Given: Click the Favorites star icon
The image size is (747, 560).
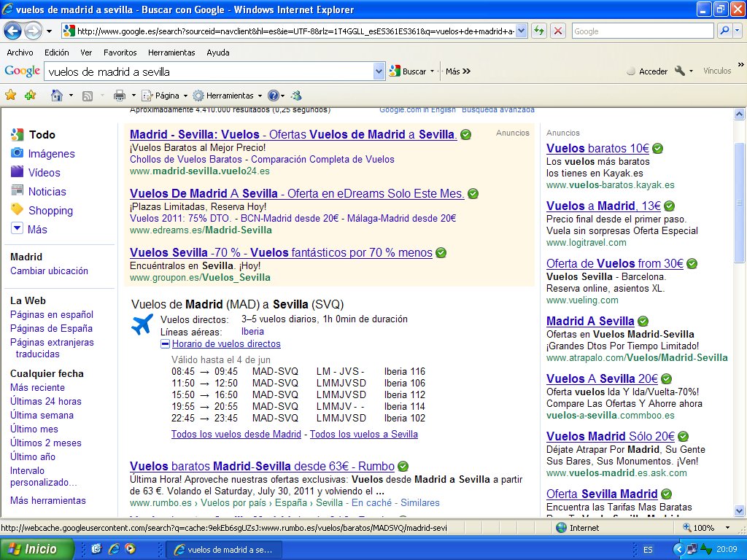Looking at the screenshot, I should [11, 96].
